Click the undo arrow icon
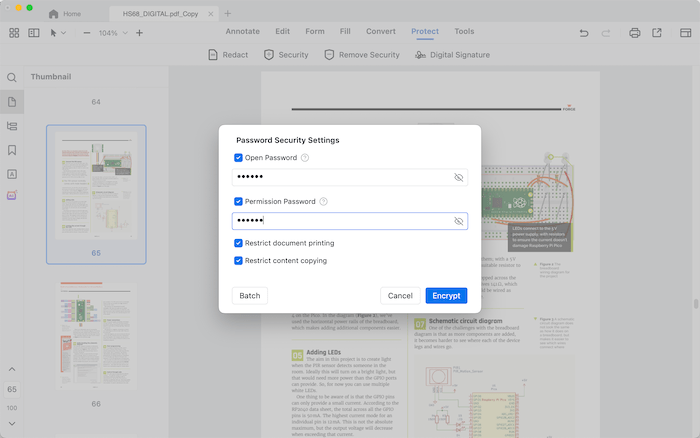Image resolution: width=700 pixels, height=438 pixels. tap(584, 33)
